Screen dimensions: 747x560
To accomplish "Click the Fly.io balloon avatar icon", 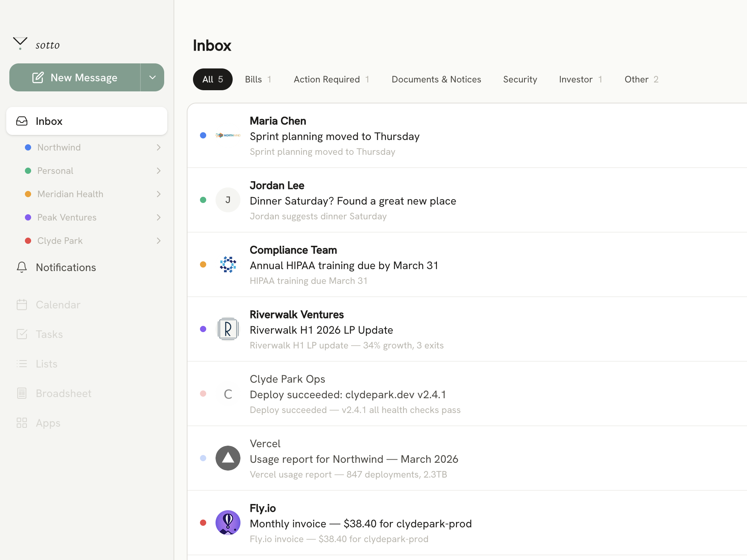I will click(x=228, y=523).
